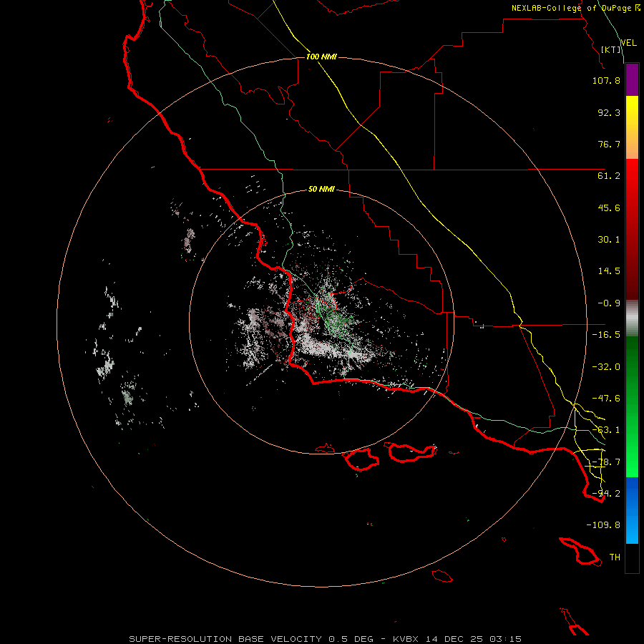Click the blue segment of the color bar
Image resolution: width=644 pixels, height=644 pixels.
pos(632,510)
